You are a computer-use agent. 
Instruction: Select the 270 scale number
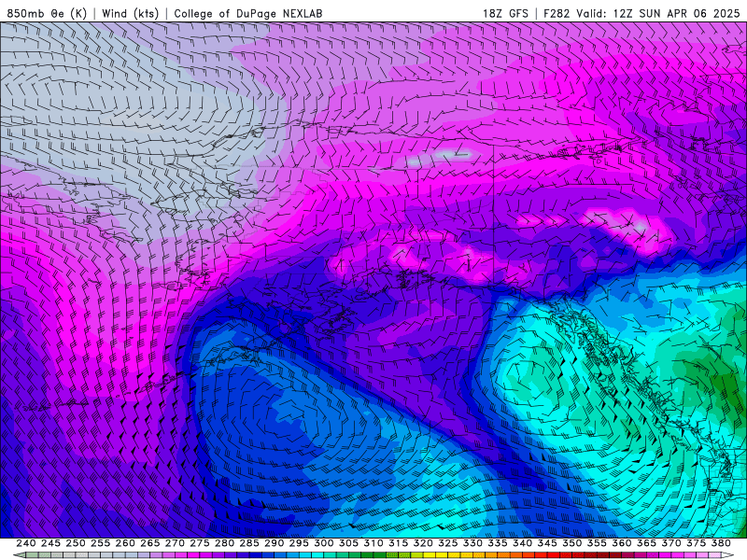[x=175, y=543]
